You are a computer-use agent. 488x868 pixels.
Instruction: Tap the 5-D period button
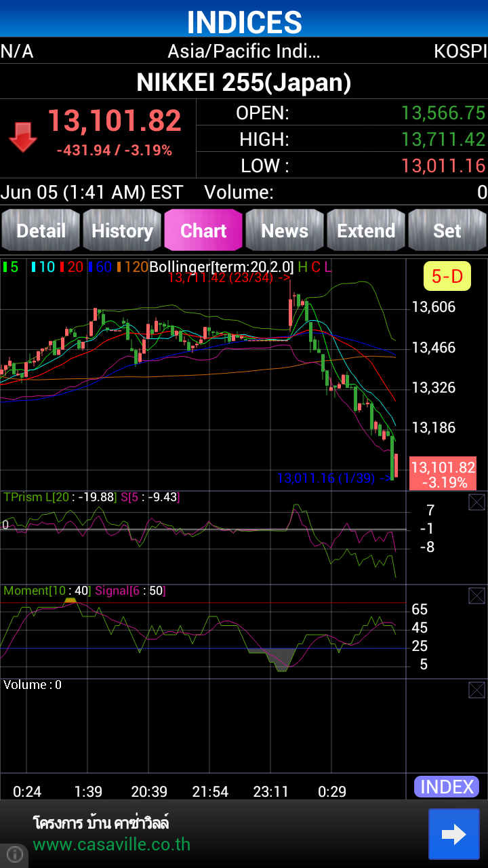(x=447, y=276)
